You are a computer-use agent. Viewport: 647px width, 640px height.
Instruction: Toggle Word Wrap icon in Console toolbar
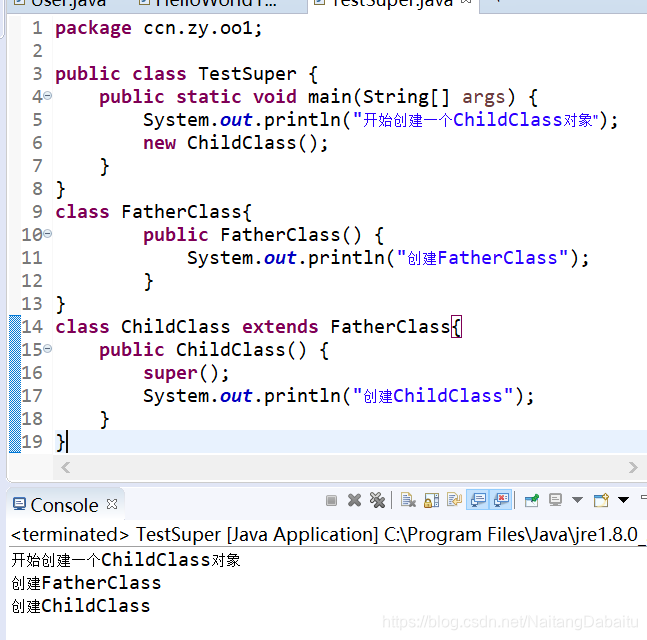[x=454, y=500]
